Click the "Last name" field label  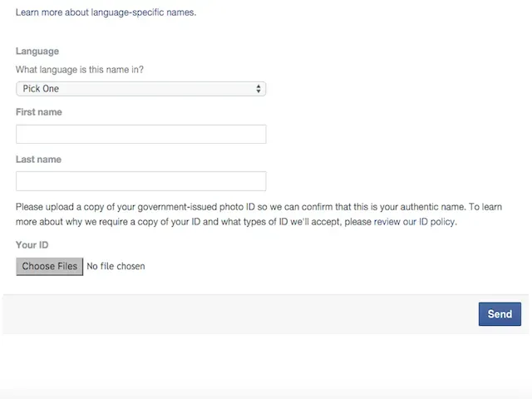(38, 160)
